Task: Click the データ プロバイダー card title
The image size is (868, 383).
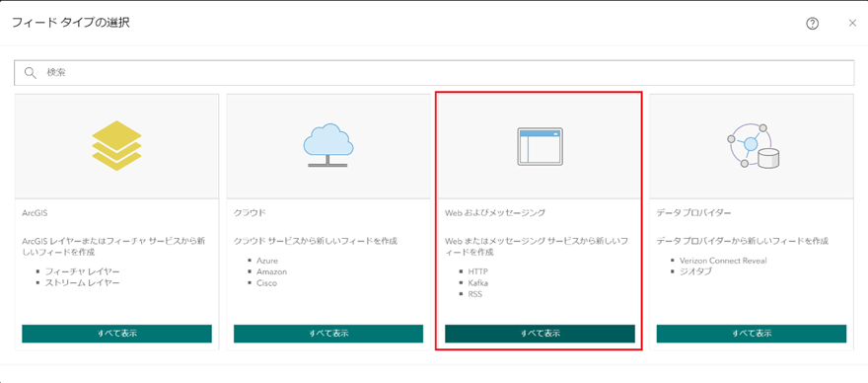Action: [x=694, y=212]
